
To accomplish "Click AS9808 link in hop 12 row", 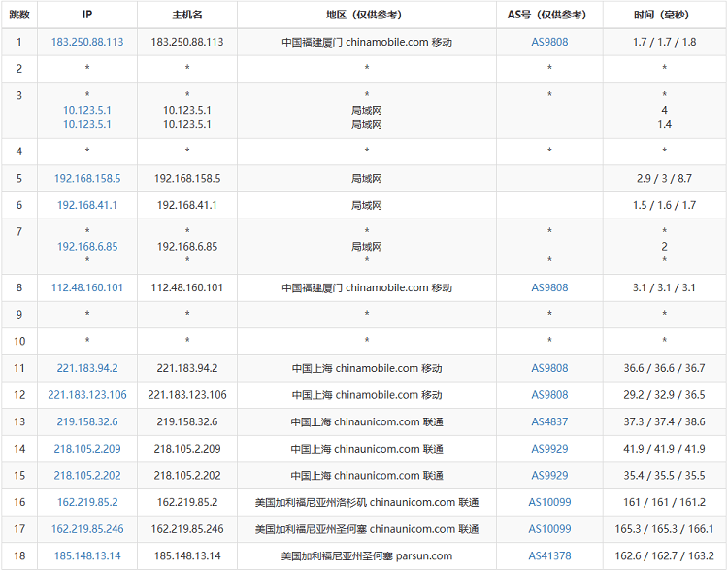I will click(549, 395).
